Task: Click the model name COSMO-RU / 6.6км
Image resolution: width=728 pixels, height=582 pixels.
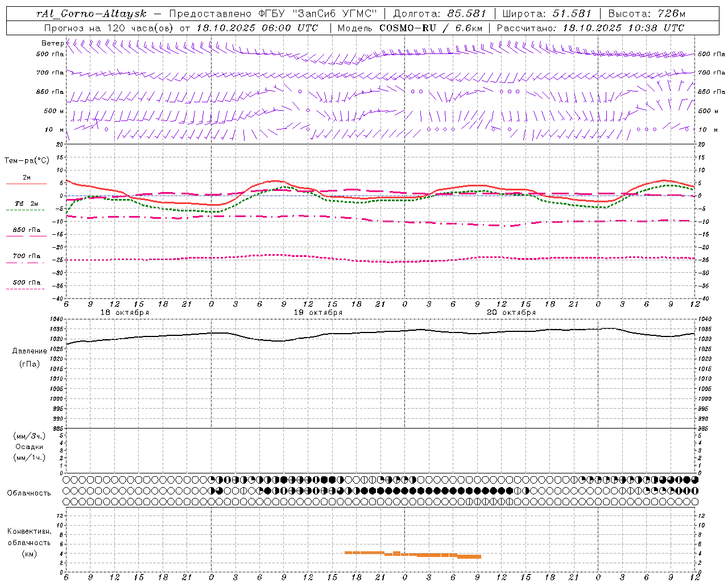Action: (431, 27)
